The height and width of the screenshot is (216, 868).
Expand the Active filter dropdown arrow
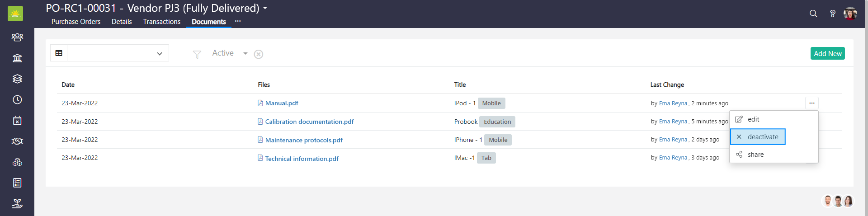(x=245, y=53)
